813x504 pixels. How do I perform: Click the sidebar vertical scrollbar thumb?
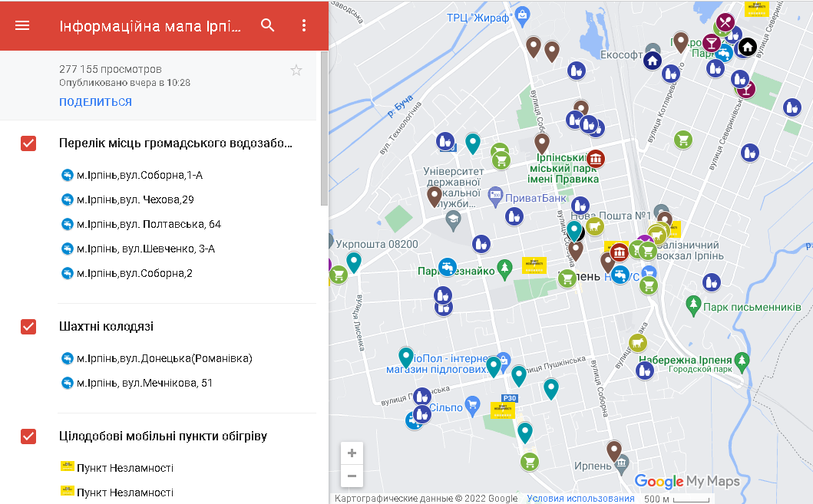point(324,128)
